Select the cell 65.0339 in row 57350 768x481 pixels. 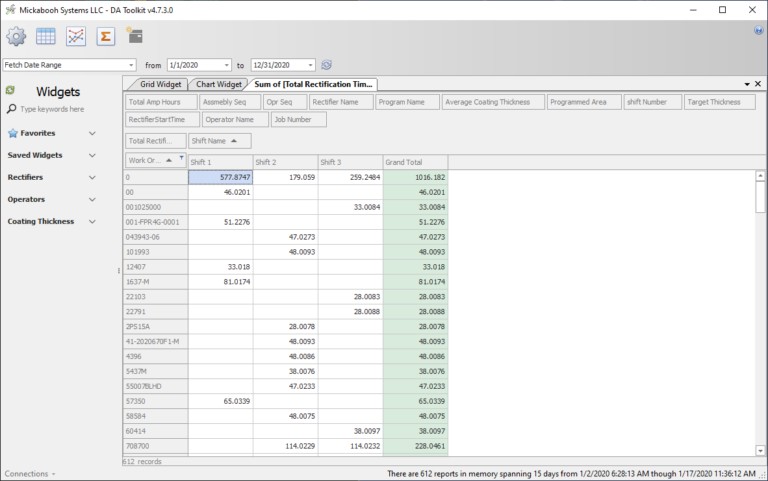(220, 402)
